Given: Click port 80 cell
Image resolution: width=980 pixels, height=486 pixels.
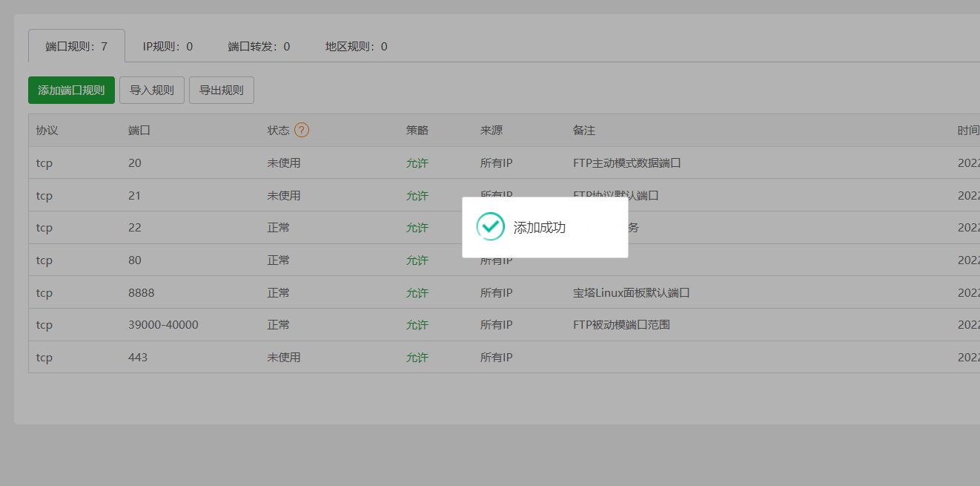Looking at the screenshot, I should coord(135,260).
